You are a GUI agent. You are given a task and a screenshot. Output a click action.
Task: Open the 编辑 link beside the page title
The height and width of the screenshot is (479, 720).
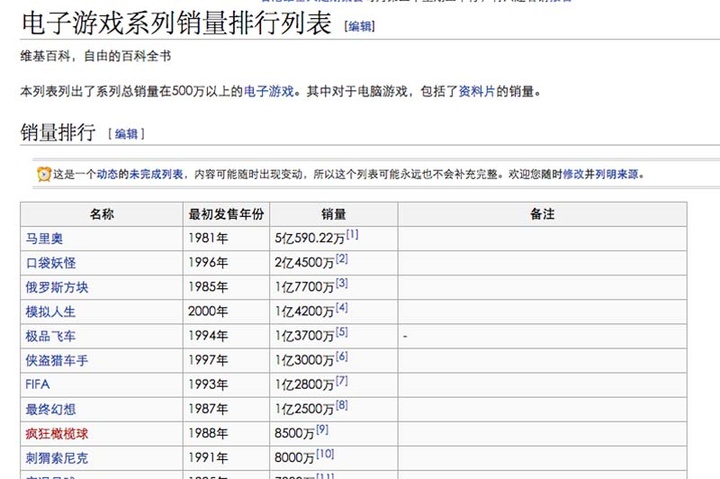tap(360, 27)
